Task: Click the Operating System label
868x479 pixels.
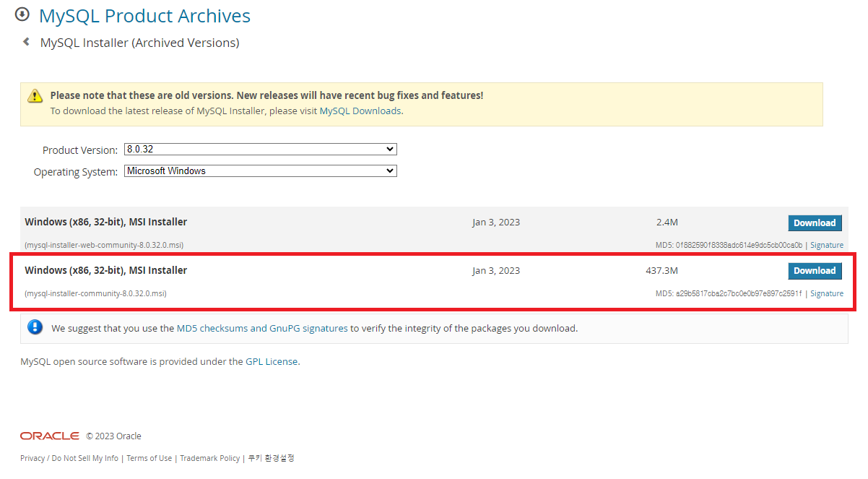Action: [x=76, y=172]
